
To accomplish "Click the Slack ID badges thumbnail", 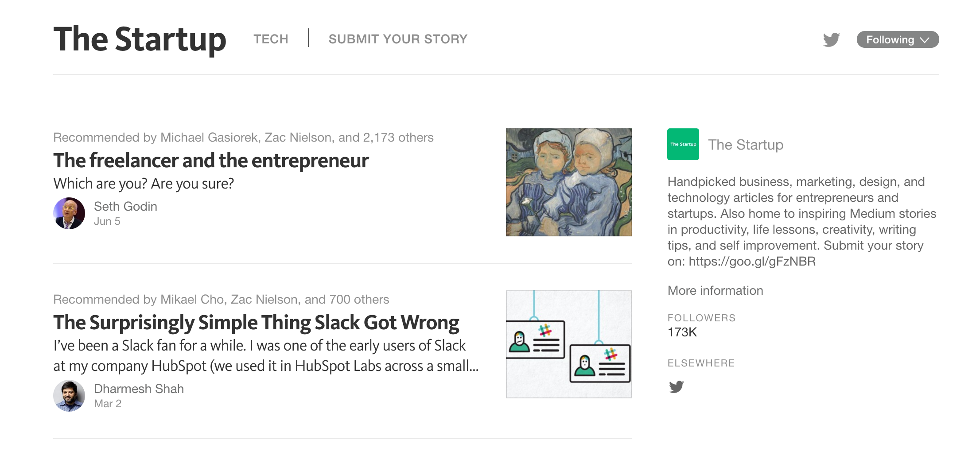I will click(568, 344).
